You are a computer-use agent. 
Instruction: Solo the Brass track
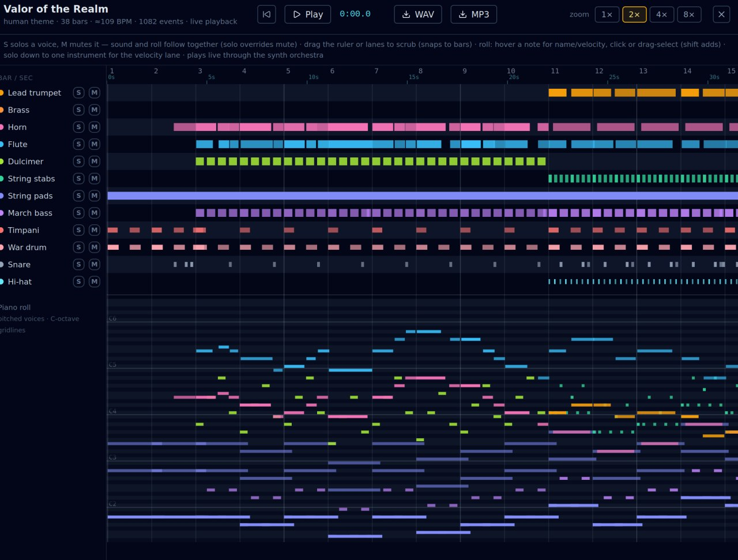(x=78, y=110)
